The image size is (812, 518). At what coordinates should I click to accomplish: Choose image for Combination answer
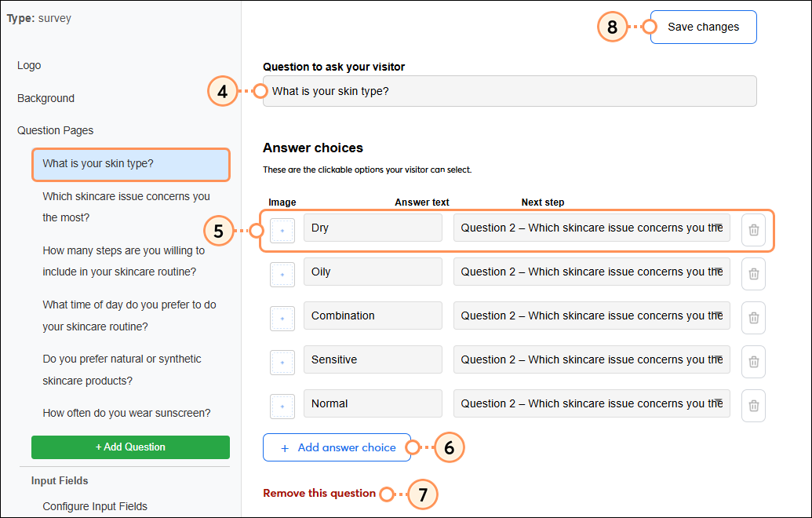[x=282, y=318]
